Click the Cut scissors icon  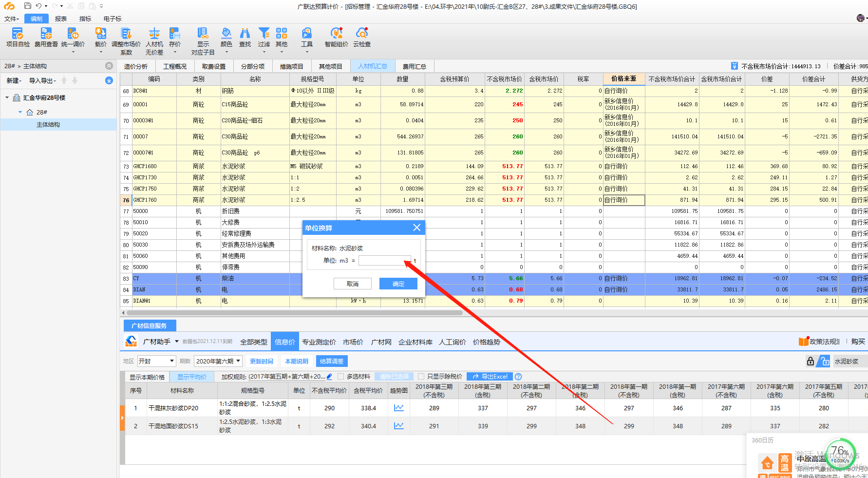pyautogui.click(x=70, y=6)
